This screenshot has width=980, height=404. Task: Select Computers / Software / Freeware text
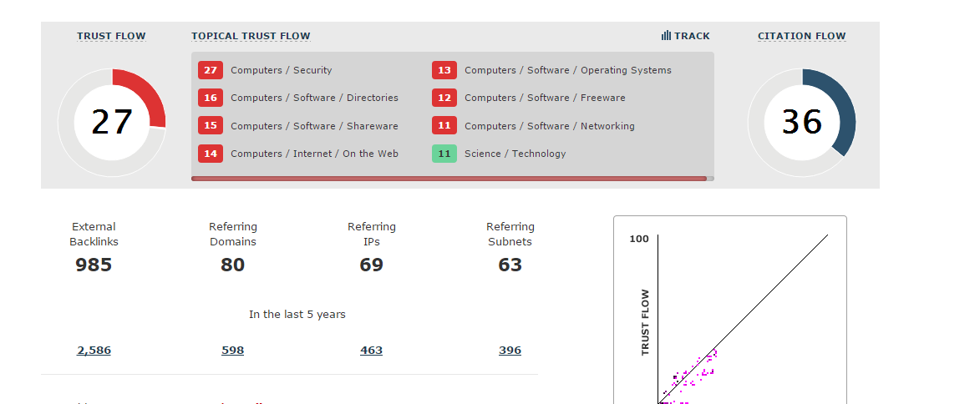coord(545,98)
